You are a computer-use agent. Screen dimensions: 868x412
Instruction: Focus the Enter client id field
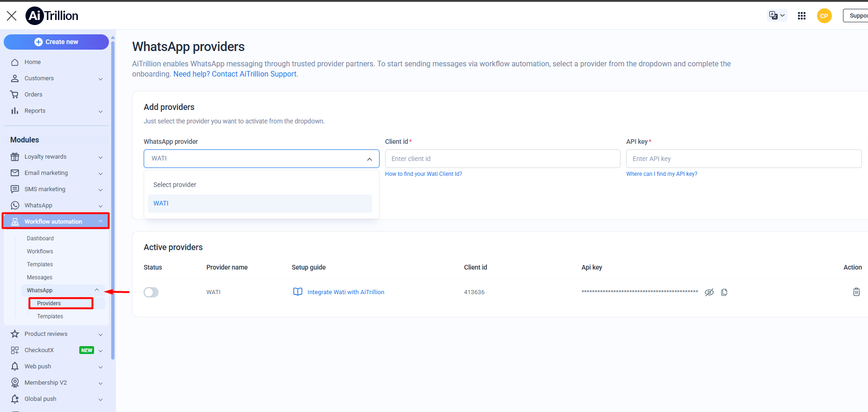tap(502, 159)
